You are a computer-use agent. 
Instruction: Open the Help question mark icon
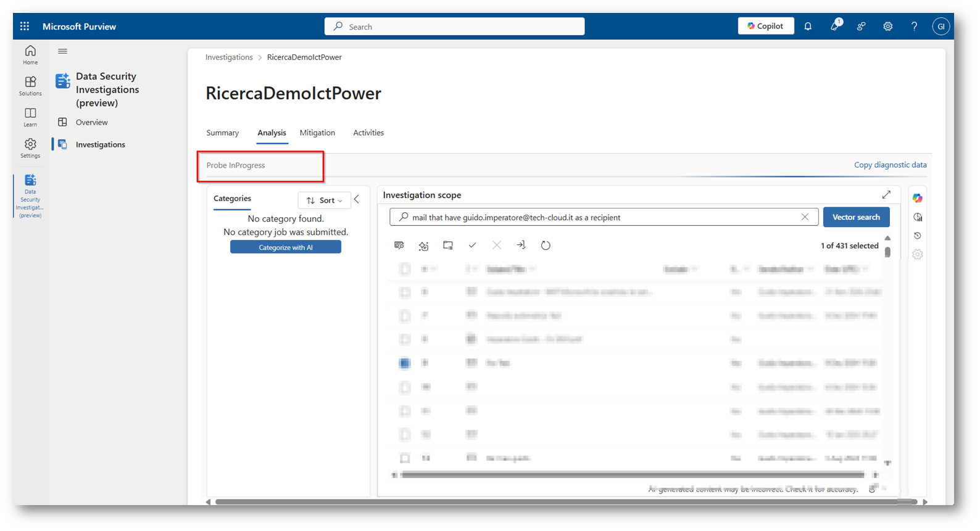coord(914,27)
